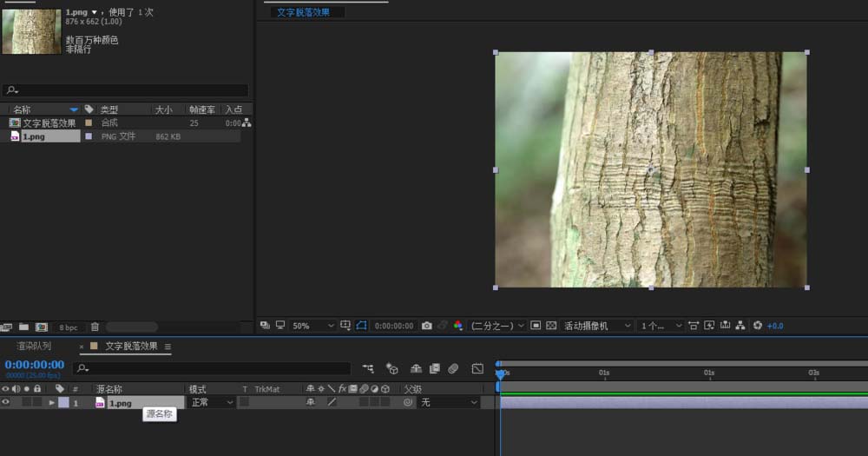The image size is (868, 456).
Task: Create new composition icon
Action: coord(42,327)
